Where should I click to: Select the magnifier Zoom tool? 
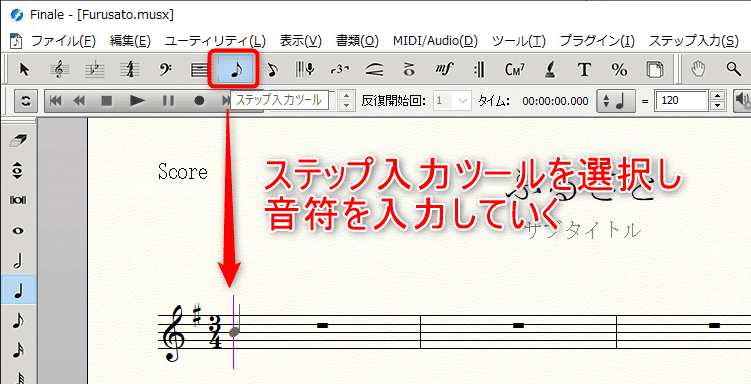[x=733, y=70]
